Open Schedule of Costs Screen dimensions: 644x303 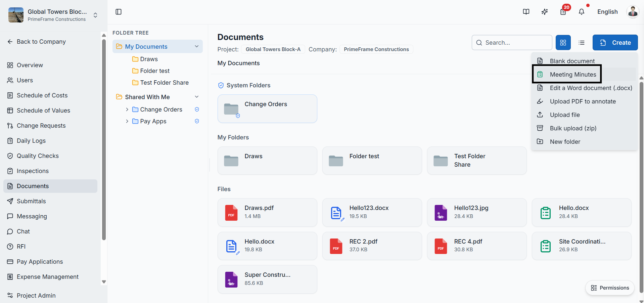tap(50, 95)
